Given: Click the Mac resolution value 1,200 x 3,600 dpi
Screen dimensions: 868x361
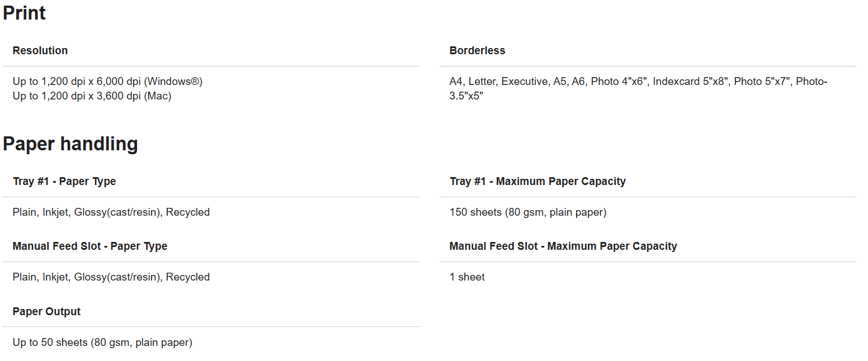Looking at the screenshot, I should pos(92,96).
